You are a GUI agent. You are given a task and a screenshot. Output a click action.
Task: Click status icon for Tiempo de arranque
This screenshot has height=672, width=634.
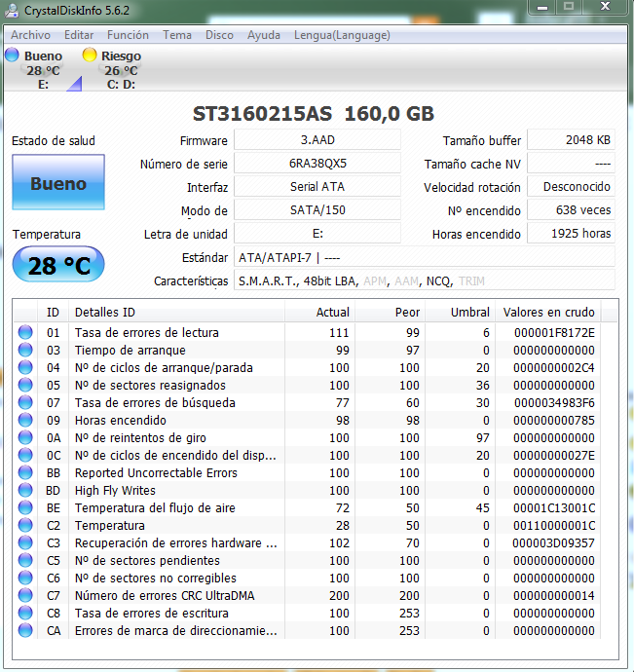[25, 351]
